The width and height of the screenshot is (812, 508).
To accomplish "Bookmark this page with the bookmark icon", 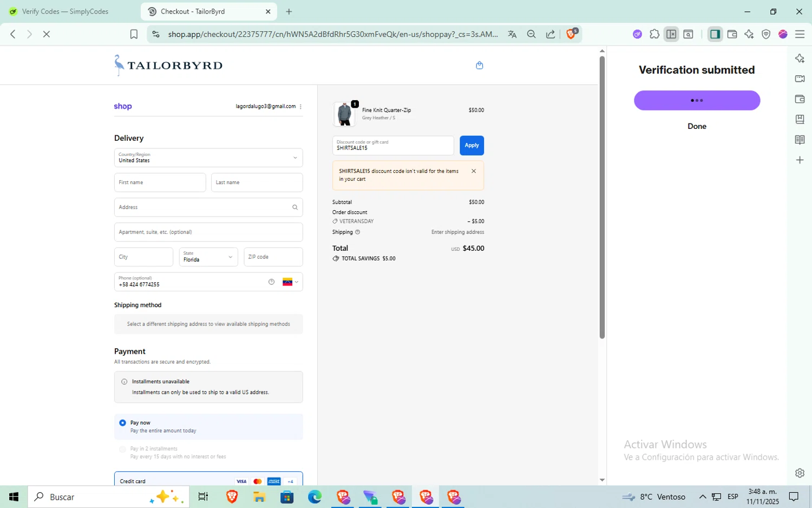I will point(134,34).
